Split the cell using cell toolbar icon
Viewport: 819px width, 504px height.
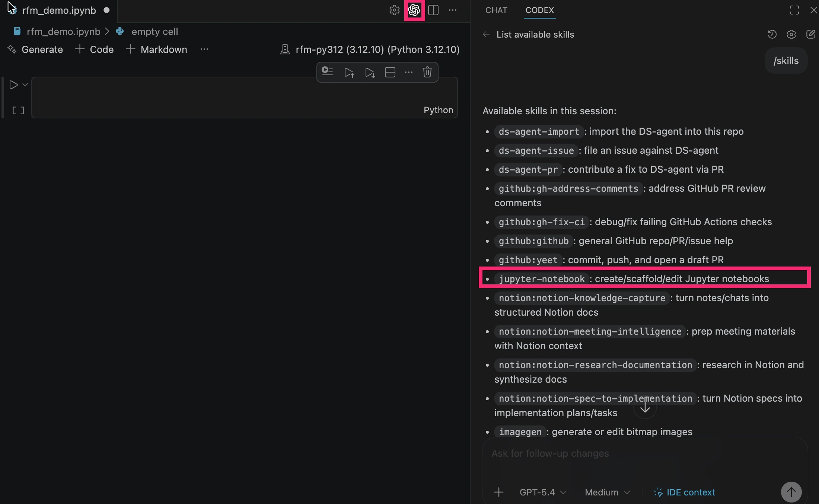(390, 72)
